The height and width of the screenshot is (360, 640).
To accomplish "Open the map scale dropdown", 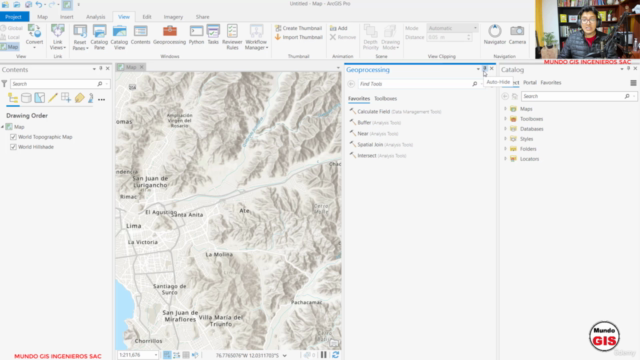I will tap(156, 355).
